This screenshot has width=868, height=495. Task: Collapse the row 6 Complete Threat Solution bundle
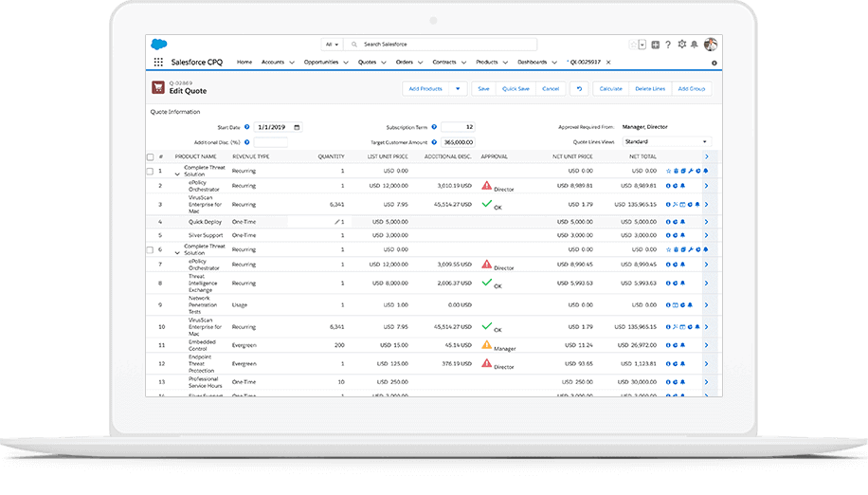(177, 253)
